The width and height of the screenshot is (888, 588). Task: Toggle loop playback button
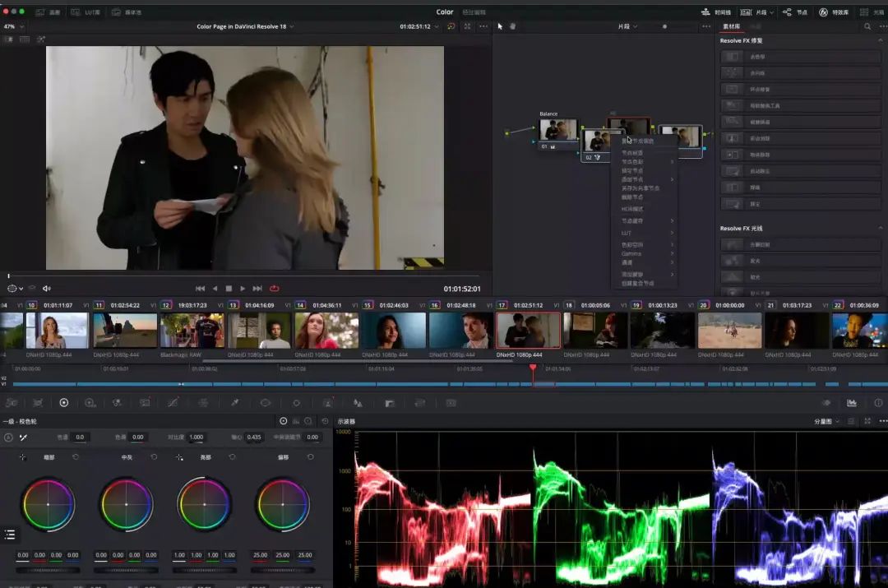click(274, 289)
